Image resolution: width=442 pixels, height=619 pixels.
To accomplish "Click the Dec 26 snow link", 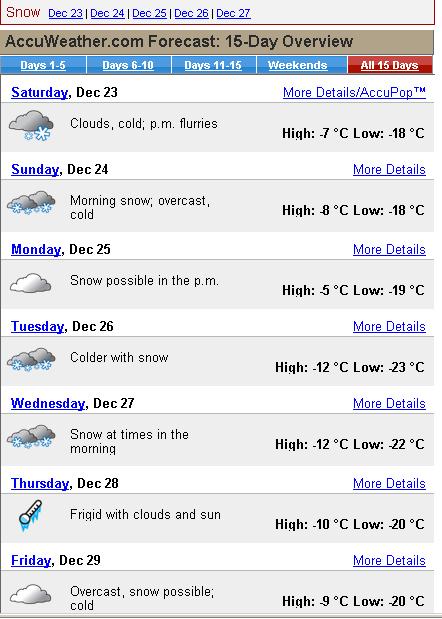I will coord(191,13).
